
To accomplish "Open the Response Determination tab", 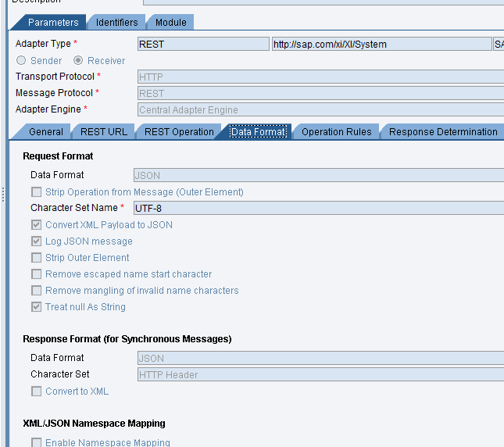I will click(x=442, y=132).
